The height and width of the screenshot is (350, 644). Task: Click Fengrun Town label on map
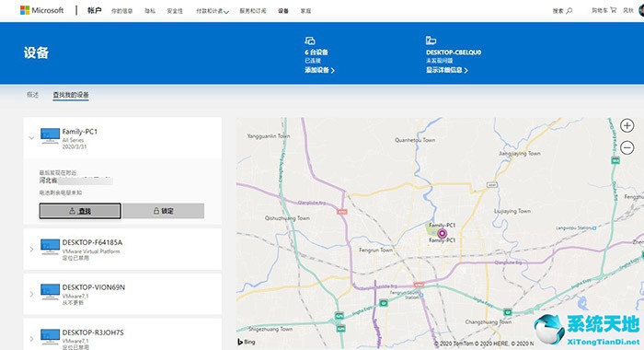pyautogui.click(x=375, y=250)
